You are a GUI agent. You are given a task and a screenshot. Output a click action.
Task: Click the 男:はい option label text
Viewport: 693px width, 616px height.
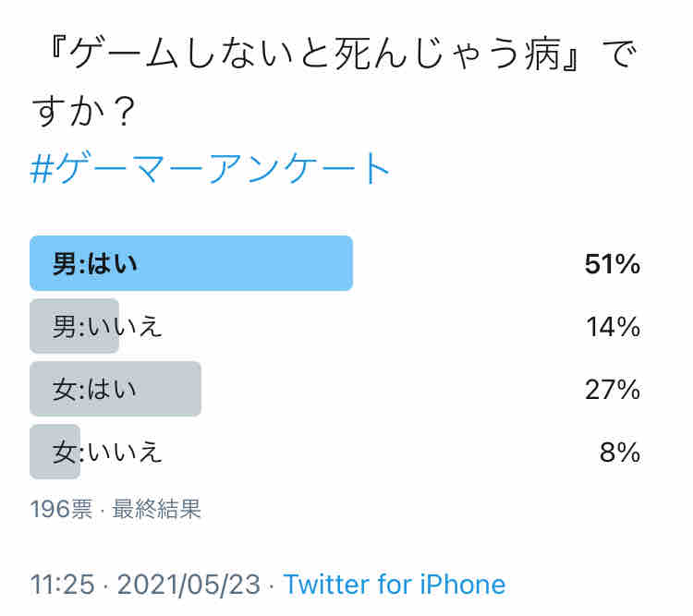94,264
